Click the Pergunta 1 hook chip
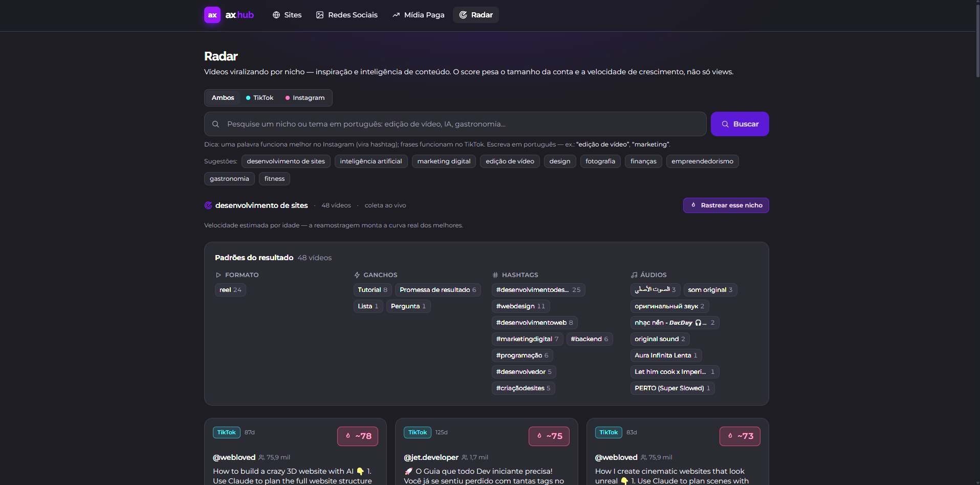The height and width of the screenshot is (485, 980). 408,306
